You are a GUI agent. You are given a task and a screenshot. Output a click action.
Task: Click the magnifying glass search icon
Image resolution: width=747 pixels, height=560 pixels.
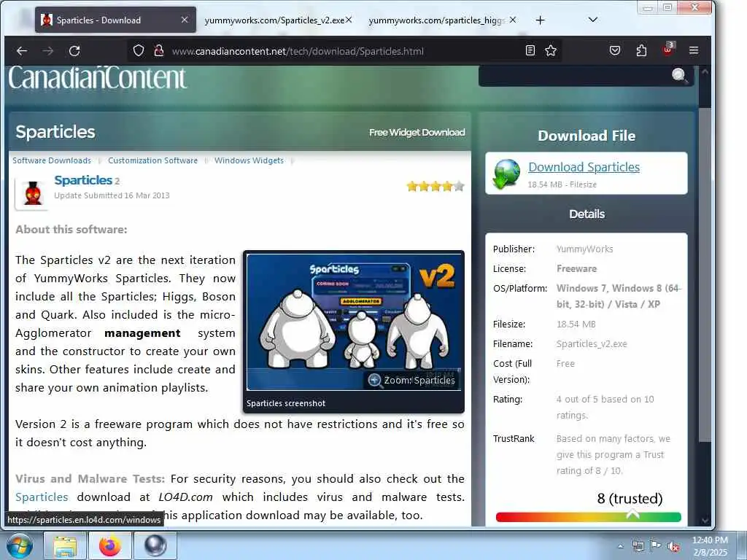pos(679,75)
